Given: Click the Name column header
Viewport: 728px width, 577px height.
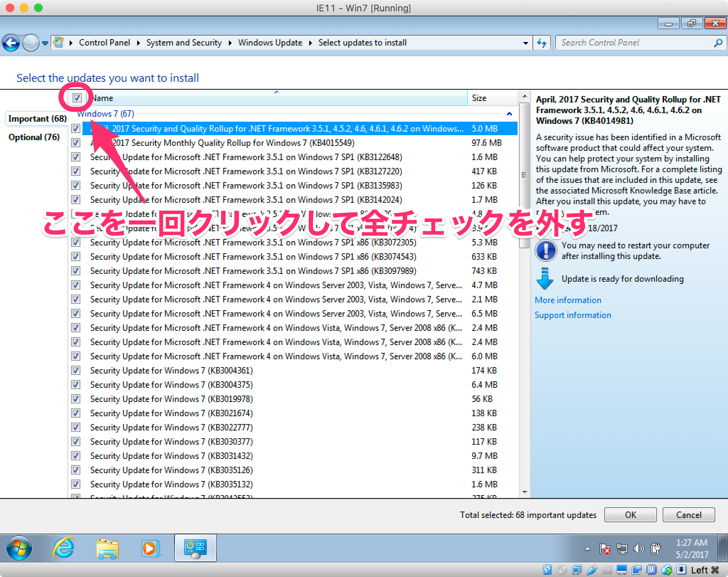Looking at the screenshot, I should coord(276,98).
